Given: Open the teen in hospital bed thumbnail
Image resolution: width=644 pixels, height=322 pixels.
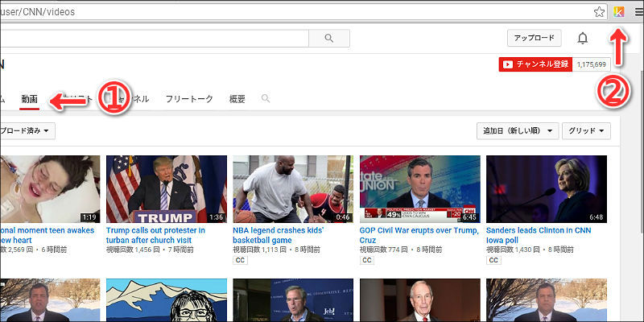Looking at the screenshot, I should [x=50, y=189].
